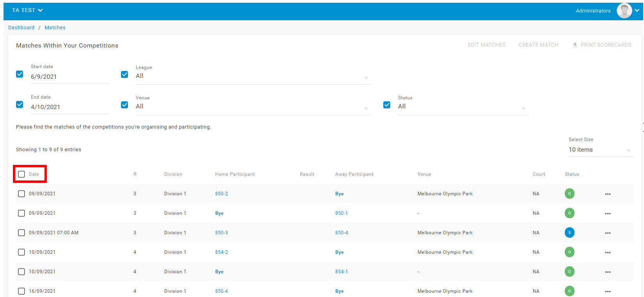
Task: Open three-dot menu for the 850-3 vs 850-4 match
Action: pos(608,233)
